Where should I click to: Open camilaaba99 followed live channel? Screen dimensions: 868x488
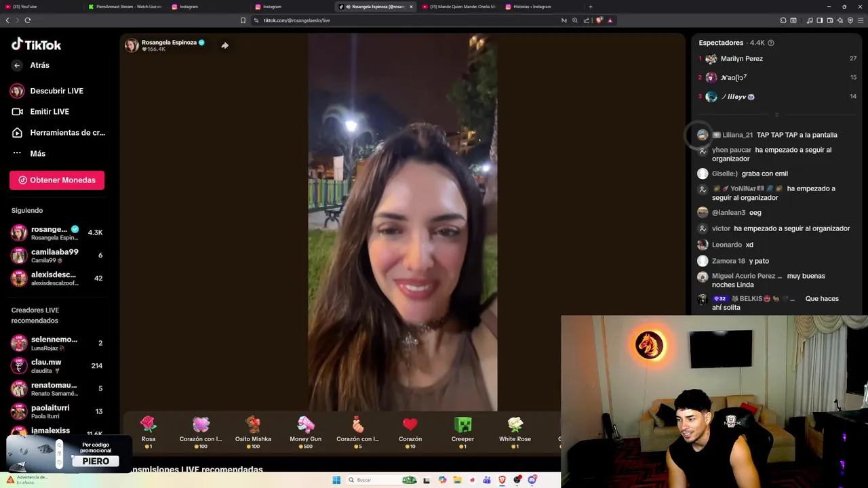coord(57,256)
